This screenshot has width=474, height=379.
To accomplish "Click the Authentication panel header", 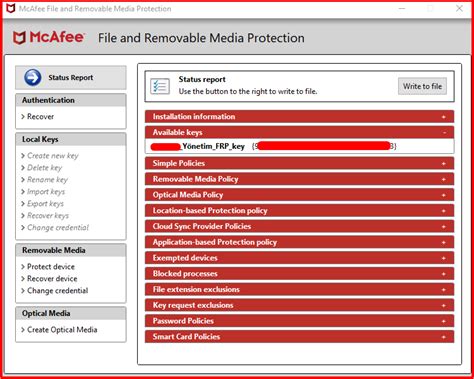I will coord(71,100).
